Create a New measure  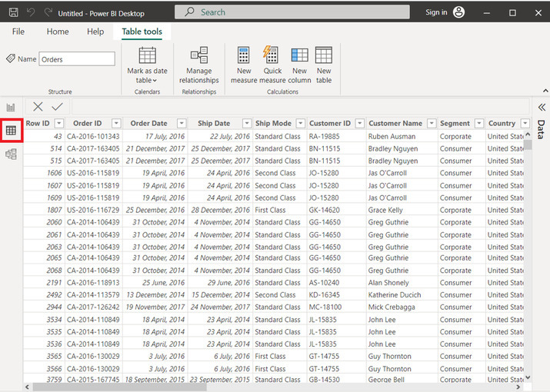244,55
